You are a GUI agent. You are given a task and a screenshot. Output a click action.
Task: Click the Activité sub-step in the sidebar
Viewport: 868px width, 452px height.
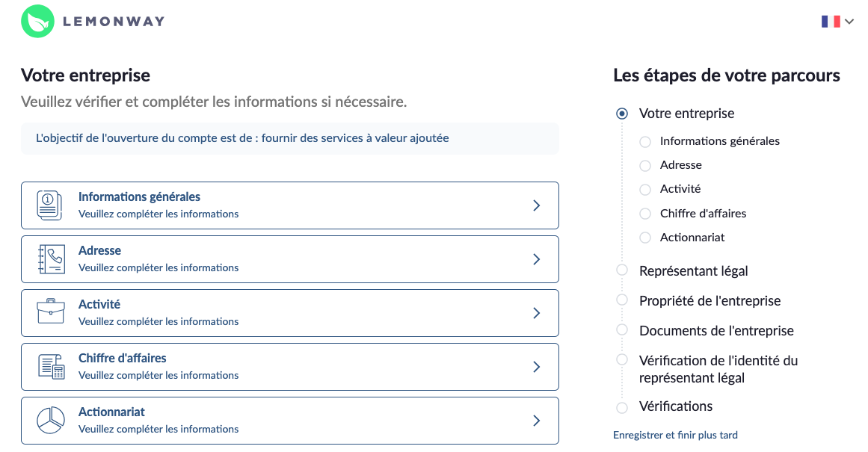(680, 189)
